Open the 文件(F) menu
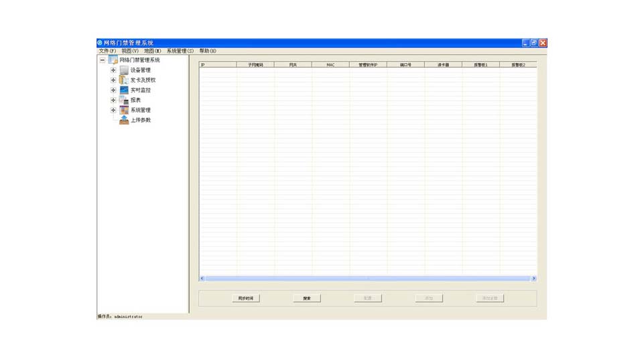Viewport: 644px width, 359px height. click(107, 51)
